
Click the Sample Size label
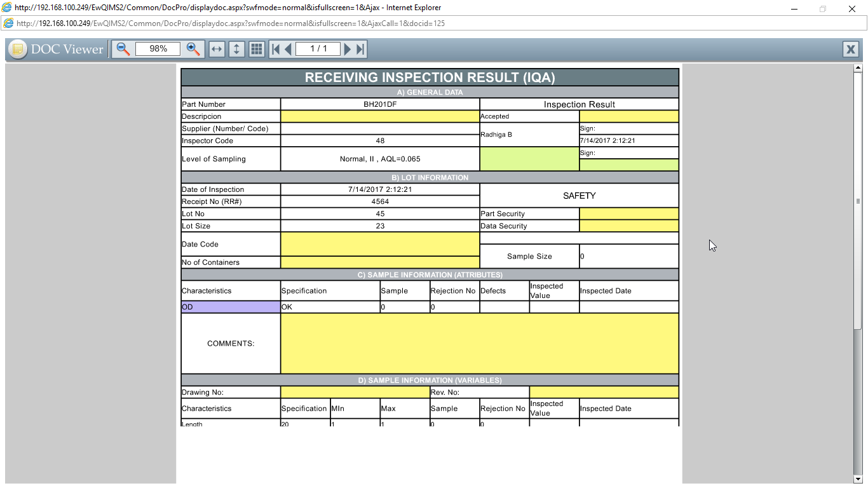pyautogui.click(x=529, y=256)
